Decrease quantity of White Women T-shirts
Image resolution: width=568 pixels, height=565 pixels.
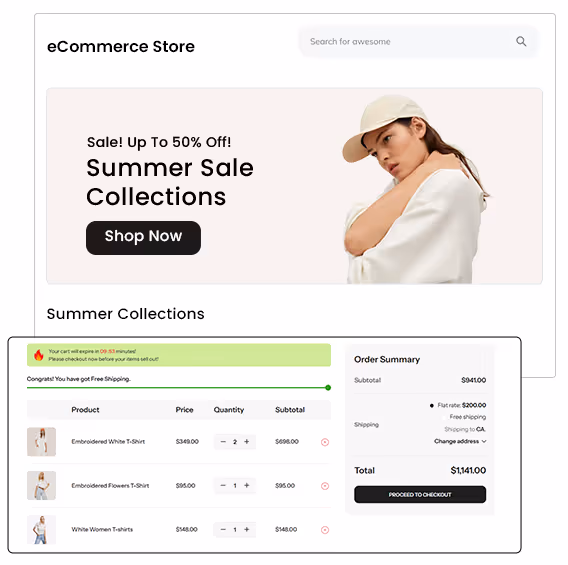coord(223,530)
